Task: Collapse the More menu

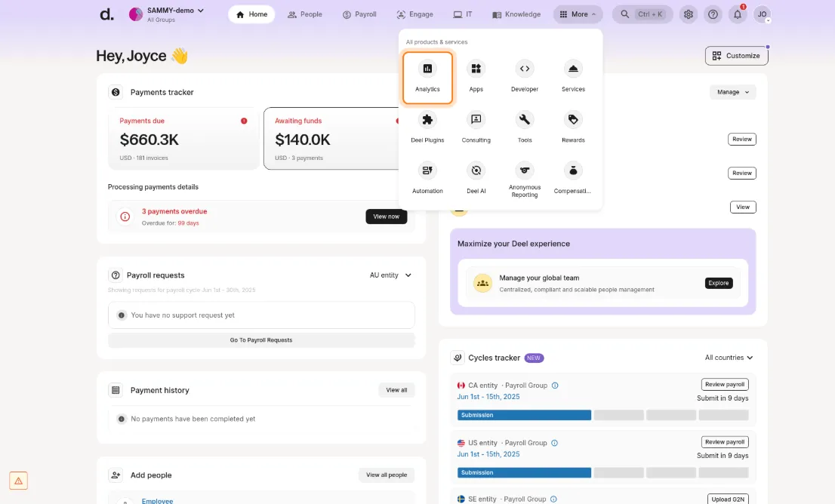Action: pos(578,14)
